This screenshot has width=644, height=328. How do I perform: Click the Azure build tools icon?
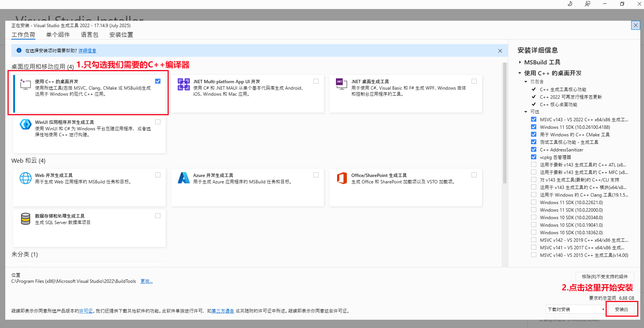click(184, 178)
